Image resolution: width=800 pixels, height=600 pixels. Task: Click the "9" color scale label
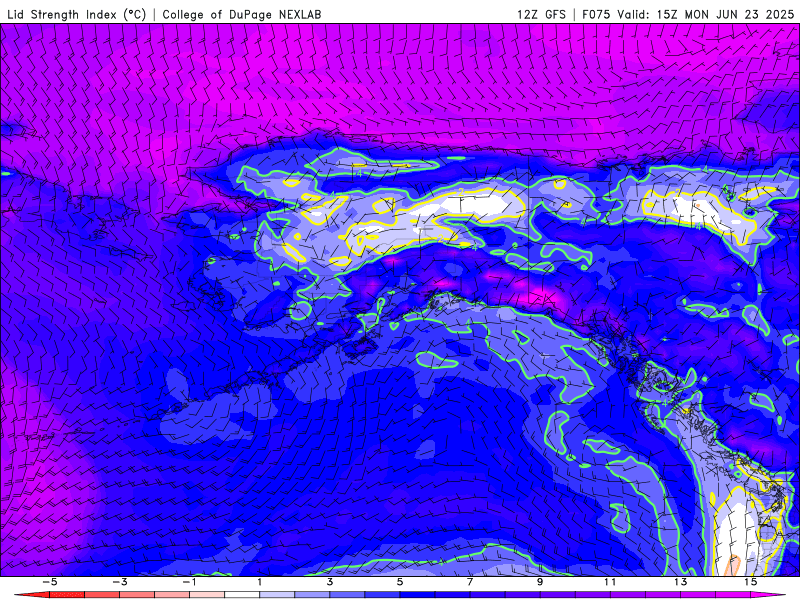coord(540,582)
